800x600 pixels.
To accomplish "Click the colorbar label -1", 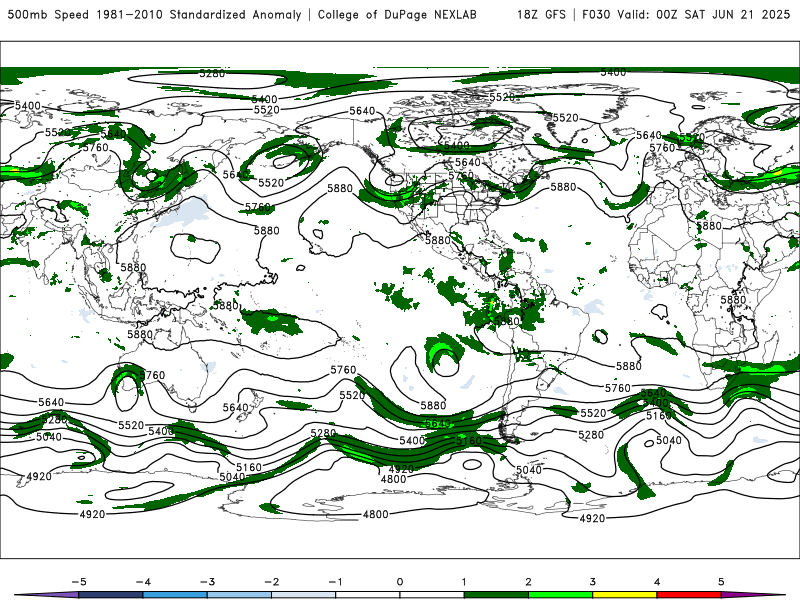I will [336, 582].
